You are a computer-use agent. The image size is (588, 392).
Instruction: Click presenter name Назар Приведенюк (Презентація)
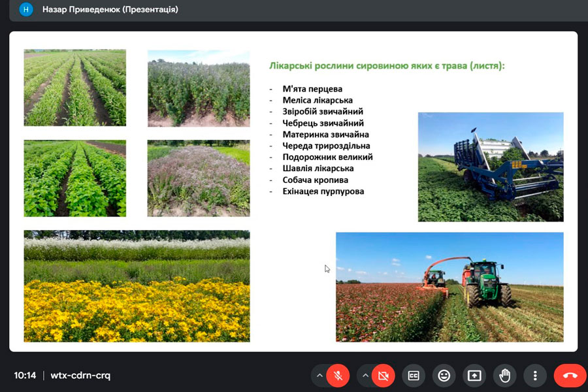coord(110,10)
